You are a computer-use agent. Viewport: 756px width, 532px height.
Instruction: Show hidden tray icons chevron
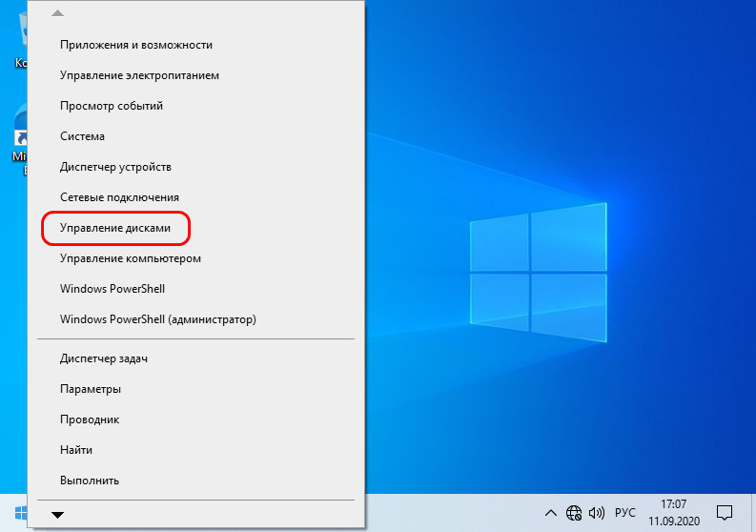pyautogui.click(x=551, y=513)
